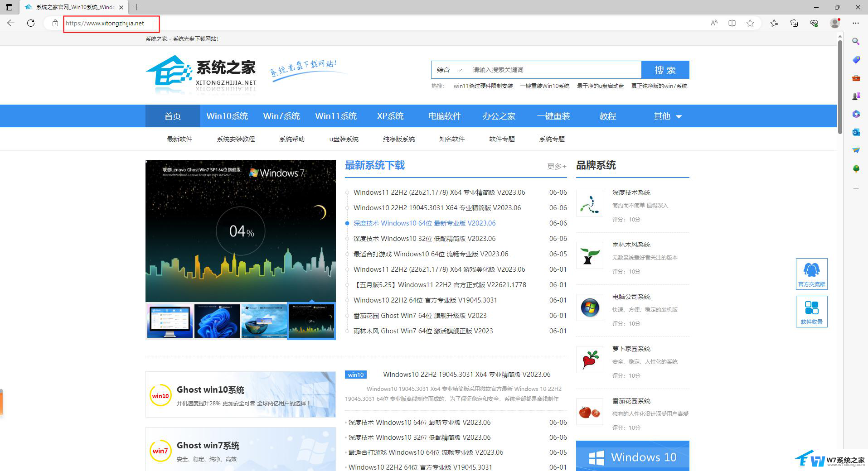Expand the 其他 navigation dropdown
The image size is (868, 471).
click(667, 116)
